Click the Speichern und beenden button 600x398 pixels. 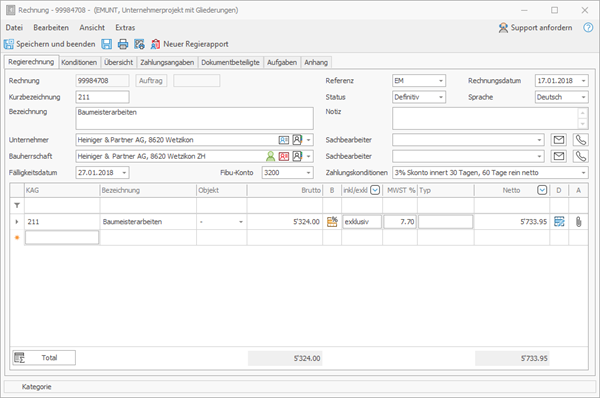coord(50,44)
